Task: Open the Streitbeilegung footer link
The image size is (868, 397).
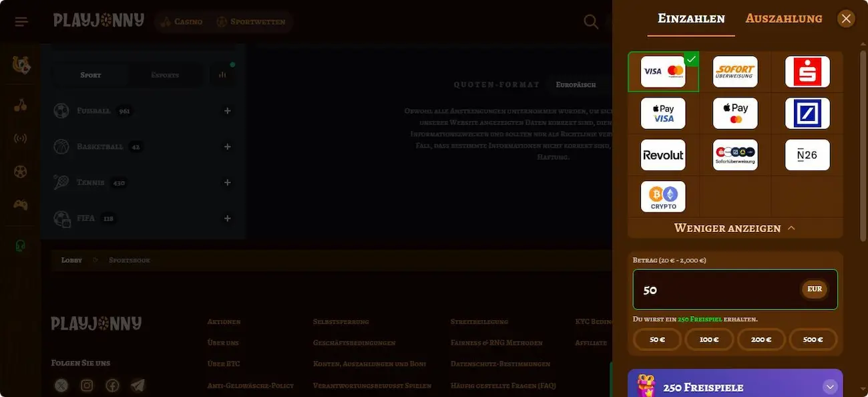Action: (479, 321)
